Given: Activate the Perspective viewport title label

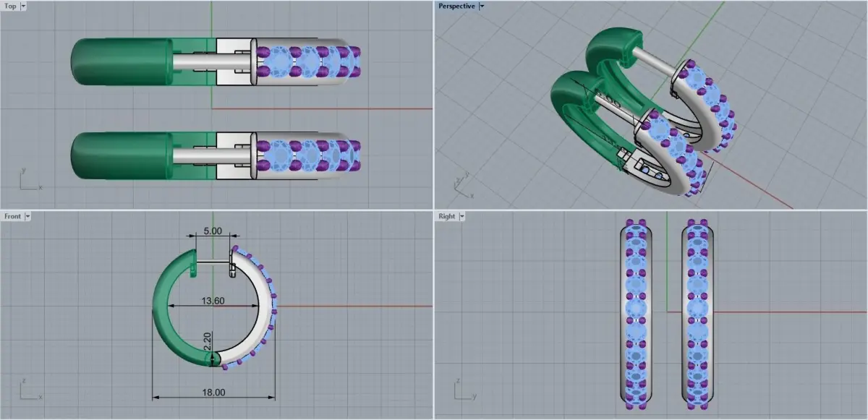Looking at the screenshot, I should click(x=457, y=6).
